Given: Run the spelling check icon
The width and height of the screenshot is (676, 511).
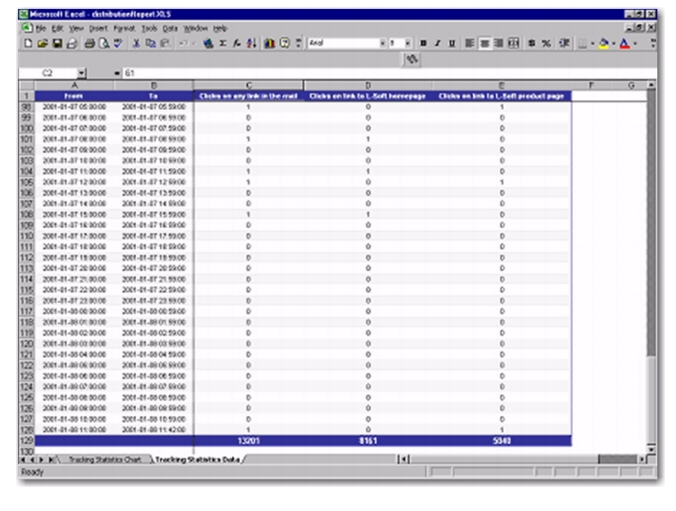Looking at the screenshot, I should click(x=118, y=44).
